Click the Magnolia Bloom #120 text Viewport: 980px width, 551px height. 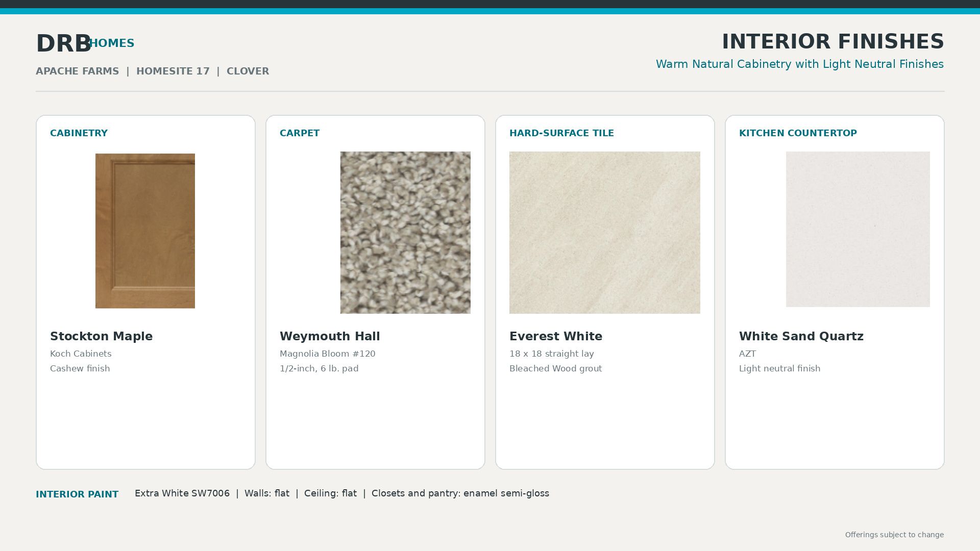(x=328, y=354)
